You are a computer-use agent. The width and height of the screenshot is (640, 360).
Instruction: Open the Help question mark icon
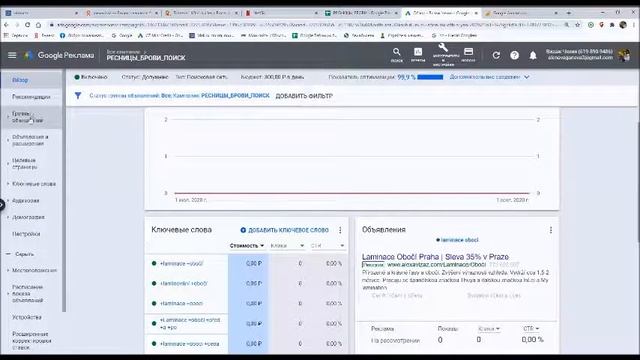[514, 55]
